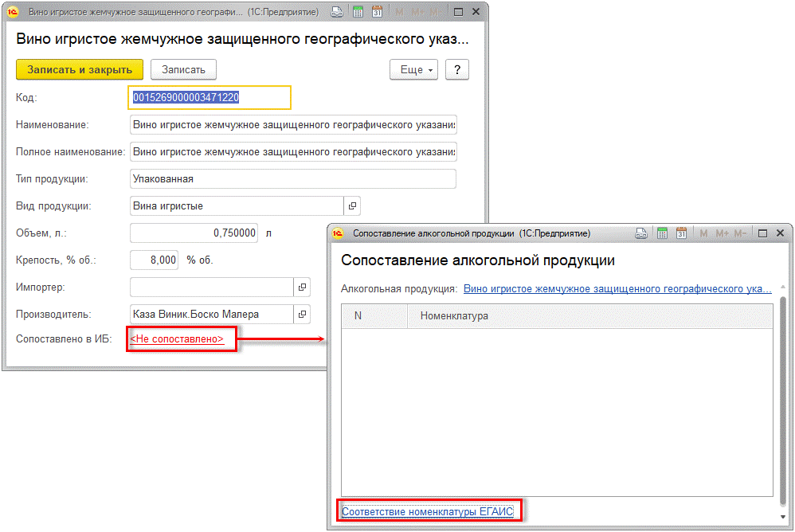Image resolution: width=795 pixels, height=532 pixels.
Task: Open the Импортер item with its open icon
Action: 302,287
